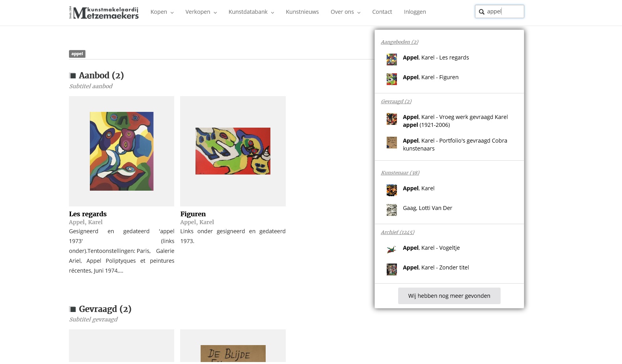Image resolution: width=622 pixels, height=364 pixels.
Task: Click the 'Figuren' title link
Action: click(x=193, y=214)
